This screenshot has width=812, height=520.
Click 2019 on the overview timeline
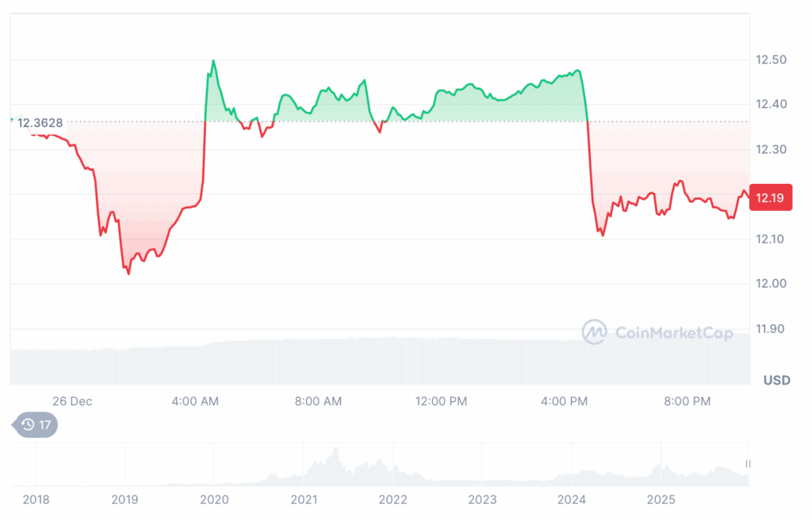tap(124, 499)
